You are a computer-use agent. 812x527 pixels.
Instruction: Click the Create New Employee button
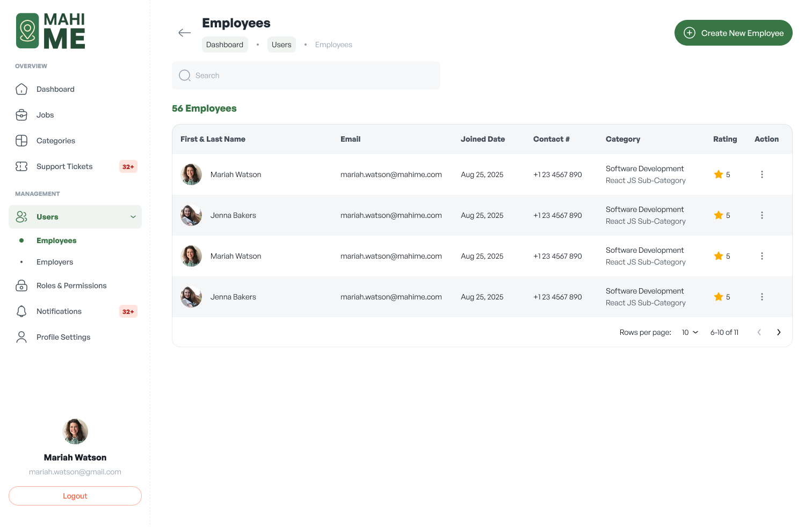[x=734, y=33]
